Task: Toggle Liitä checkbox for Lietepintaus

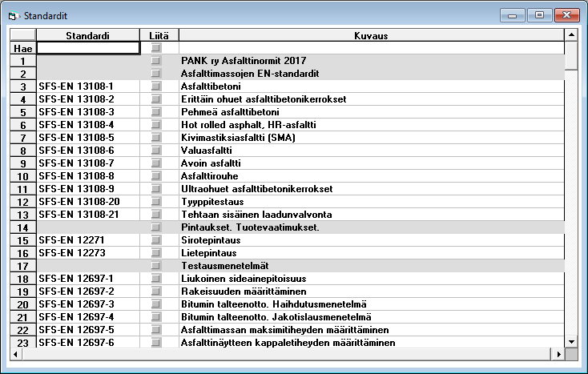Action: (x=156, y=252)
